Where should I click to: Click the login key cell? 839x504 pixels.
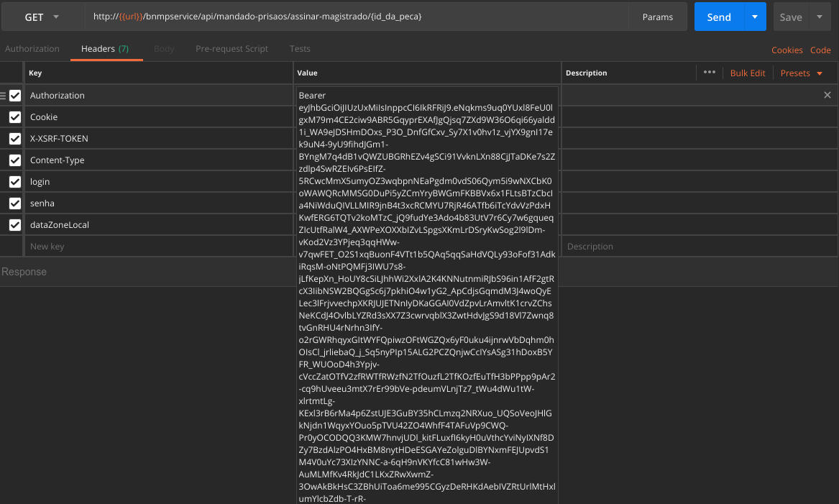tap(159, 181)
